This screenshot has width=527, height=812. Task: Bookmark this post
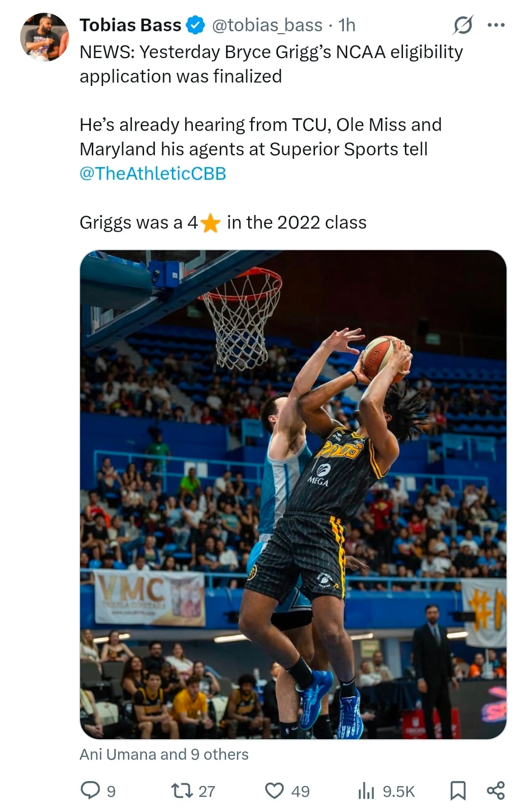click(x=458, y=791)
